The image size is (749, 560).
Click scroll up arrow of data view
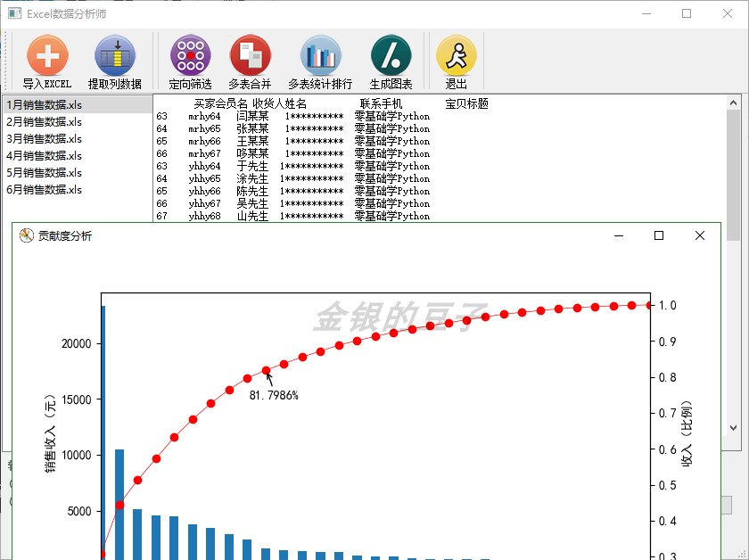coord(733,103)
